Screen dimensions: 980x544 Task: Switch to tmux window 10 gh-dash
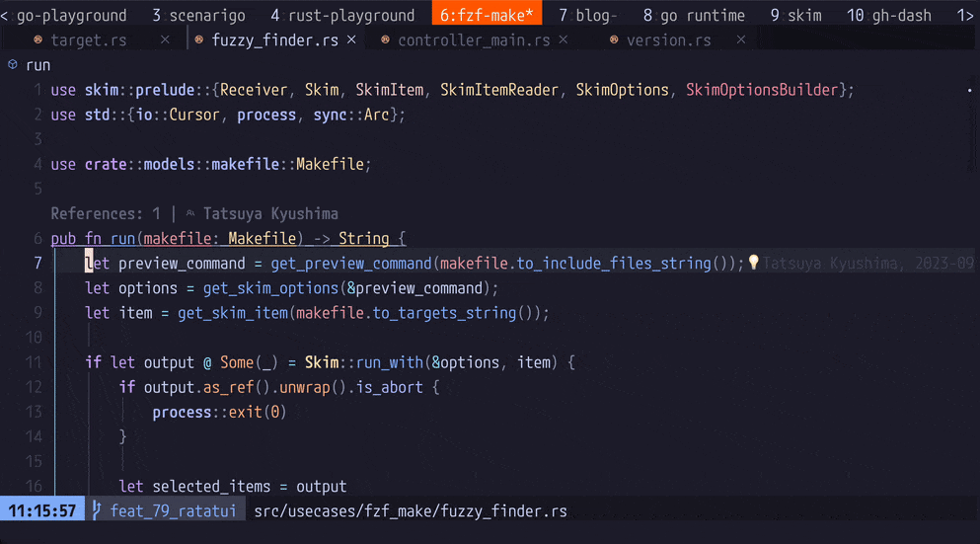pos(889,15)
